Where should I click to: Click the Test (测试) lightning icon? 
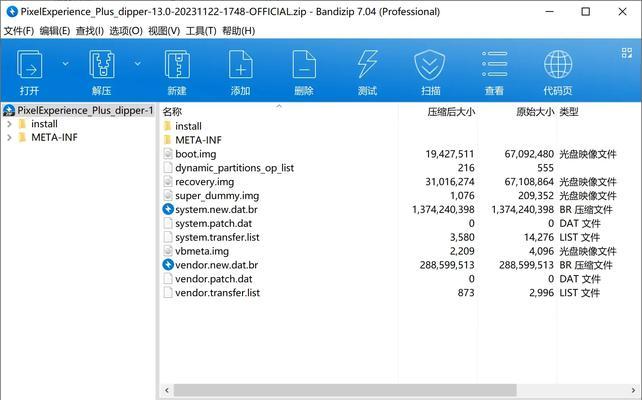[367, 64]
